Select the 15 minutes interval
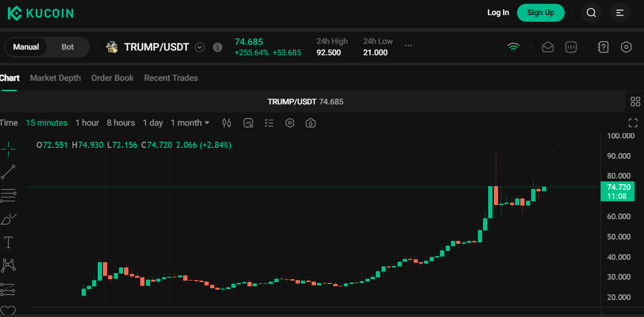 pos(47,123)
